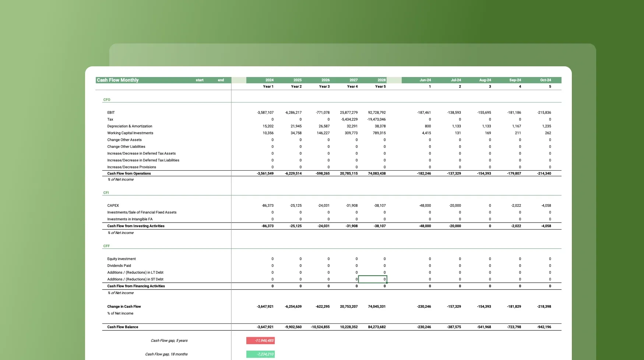Click the Cash Flow Balance row label
Image resolution: width=644 pixels, height=360 pixels.
pyautogui.click(x=123, y=327)
